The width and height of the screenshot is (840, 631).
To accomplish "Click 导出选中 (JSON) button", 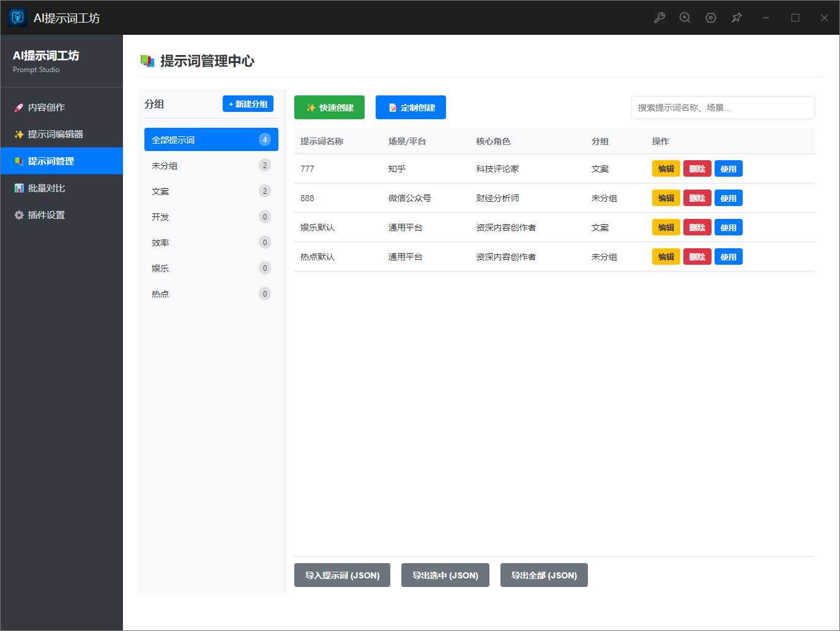I will click(445, 575).
